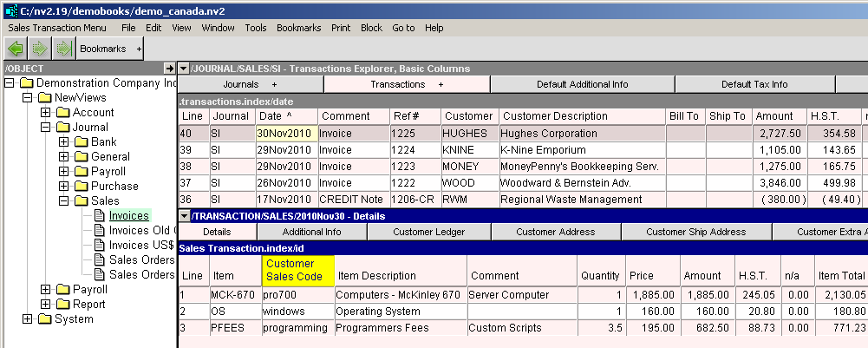The image size is (868, 348).
Task: Click the first forward arrow toolbar icon
Action: point(40,49)
